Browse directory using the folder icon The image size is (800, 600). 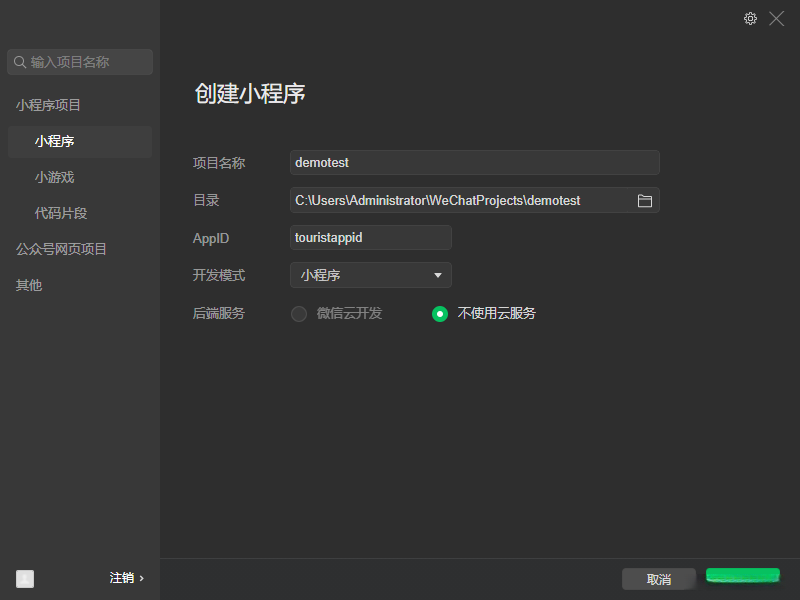(x=646, y=199)
